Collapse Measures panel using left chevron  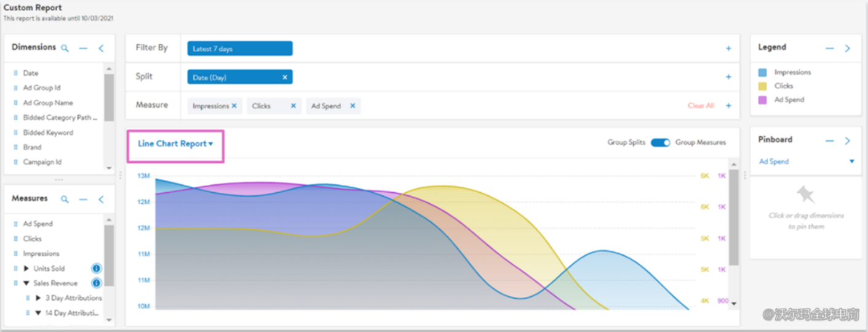point(101,199)
